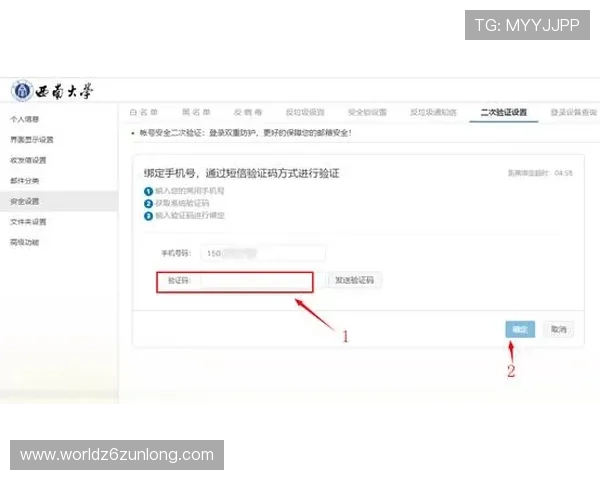Open the 安全锁设置 tab
600x480 pixels.
(367, 112)
